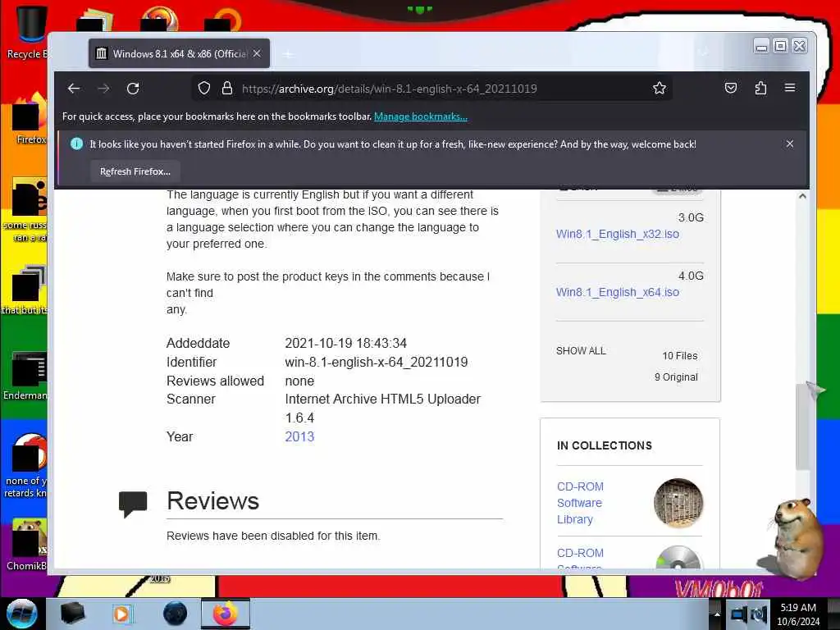Click the Firefox taskbar button
The width and height of the screenshot is (840, 630).
coord(226,614)
